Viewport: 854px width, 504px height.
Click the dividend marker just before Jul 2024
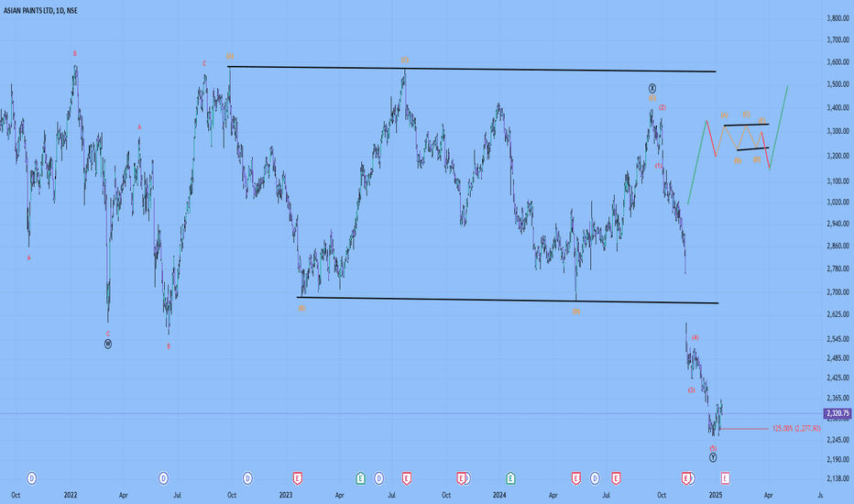[595, 478]
